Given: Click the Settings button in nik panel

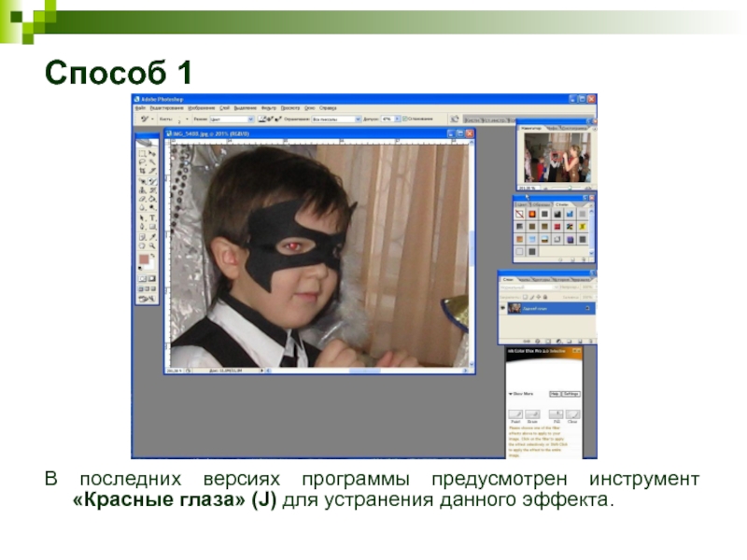Looking at the screenshot, I should 571,394.
